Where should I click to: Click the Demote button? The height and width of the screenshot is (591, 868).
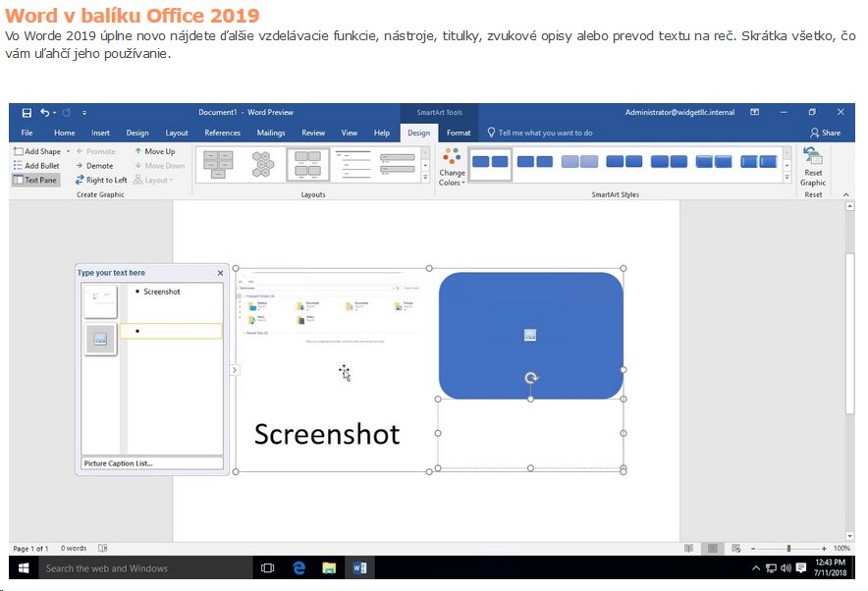pyautogui.click(x=94, y=166)
